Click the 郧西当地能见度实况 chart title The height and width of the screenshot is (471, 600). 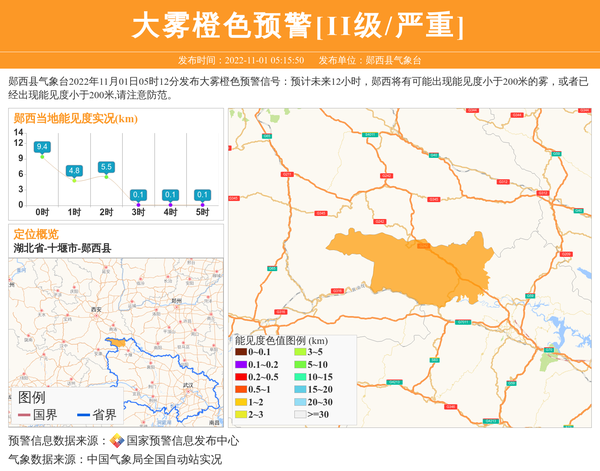coord(76,118)
